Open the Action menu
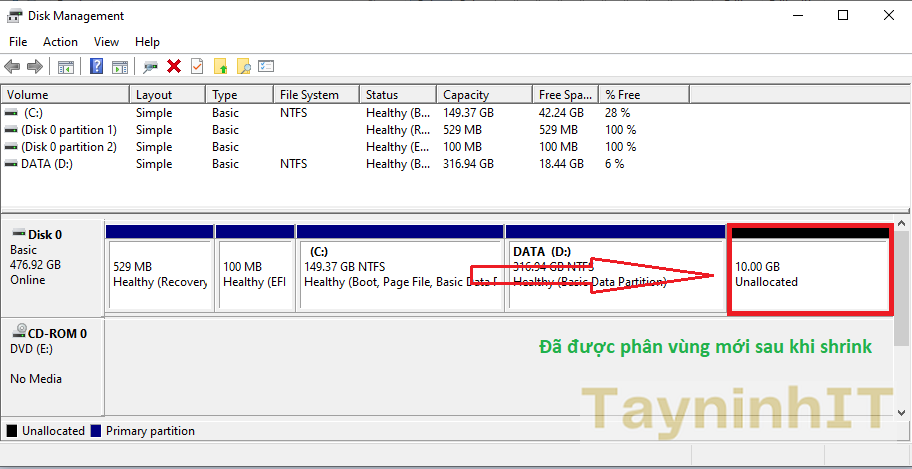 (60, 42)
